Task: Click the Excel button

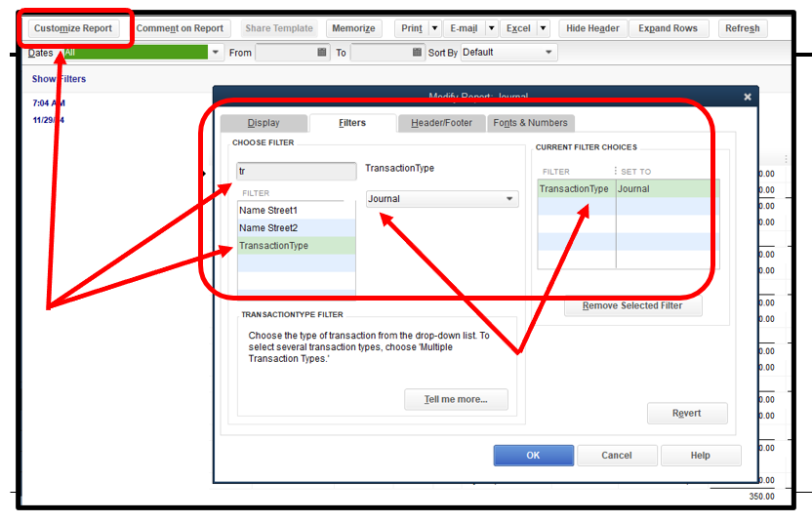Action: click(518, 28)
